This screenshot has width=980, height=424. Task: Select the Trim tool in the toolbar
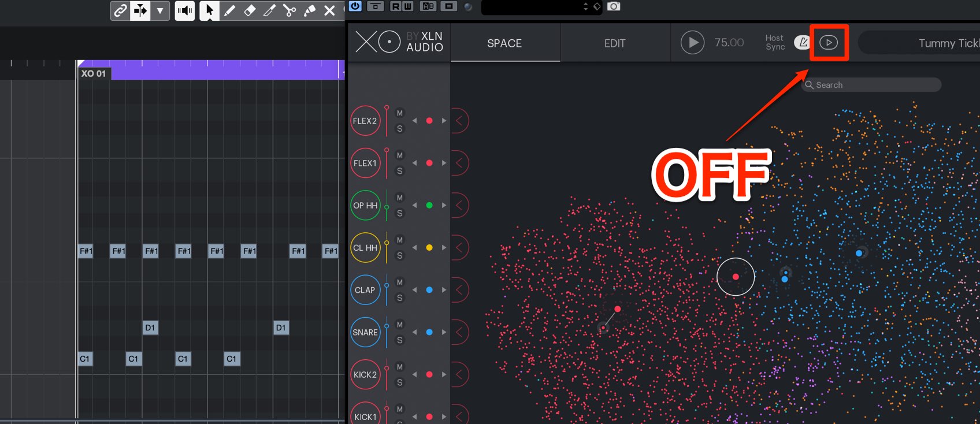click(x=270, y=10)
